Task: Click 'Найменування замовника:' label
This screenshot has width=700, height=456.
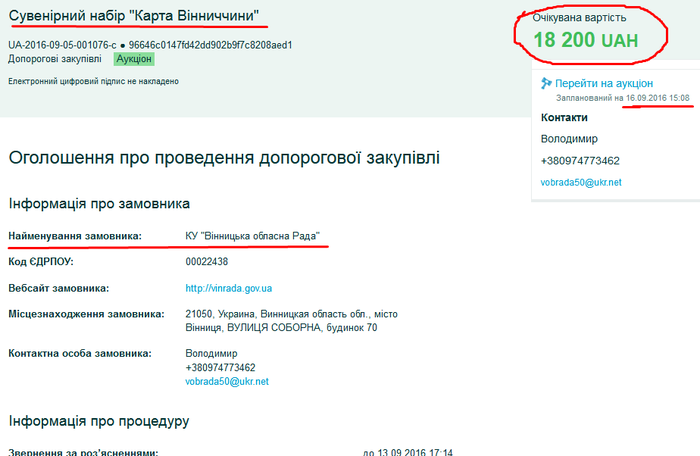Action: (75, 236)
